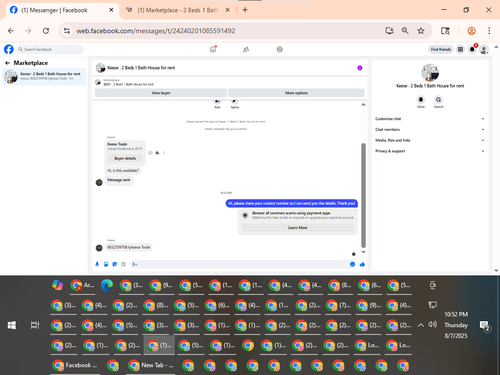Reply to the Keese Toole message
Image resolution: width=500 pixels, height=375 pixels.
pos(157,153)
